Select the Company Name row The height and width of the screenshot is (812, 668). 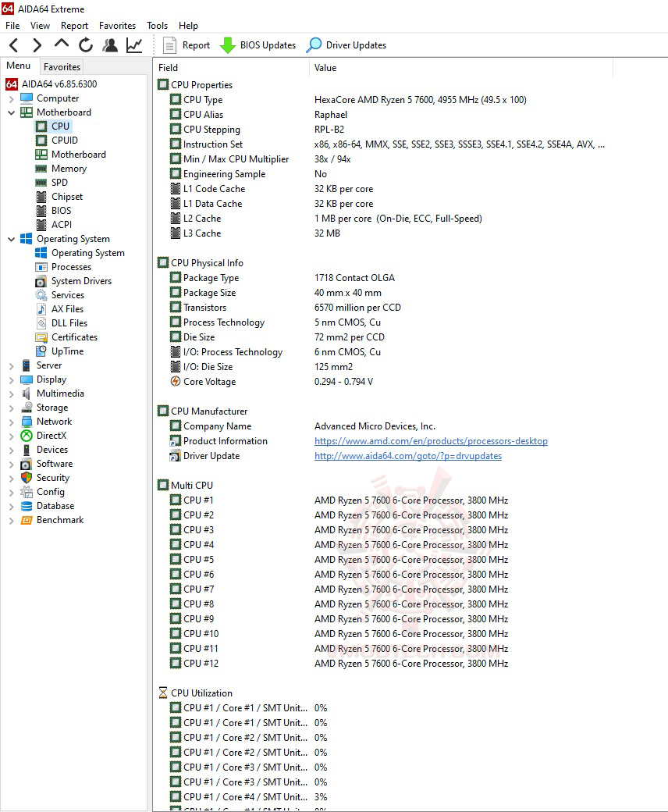coord(383,426)
